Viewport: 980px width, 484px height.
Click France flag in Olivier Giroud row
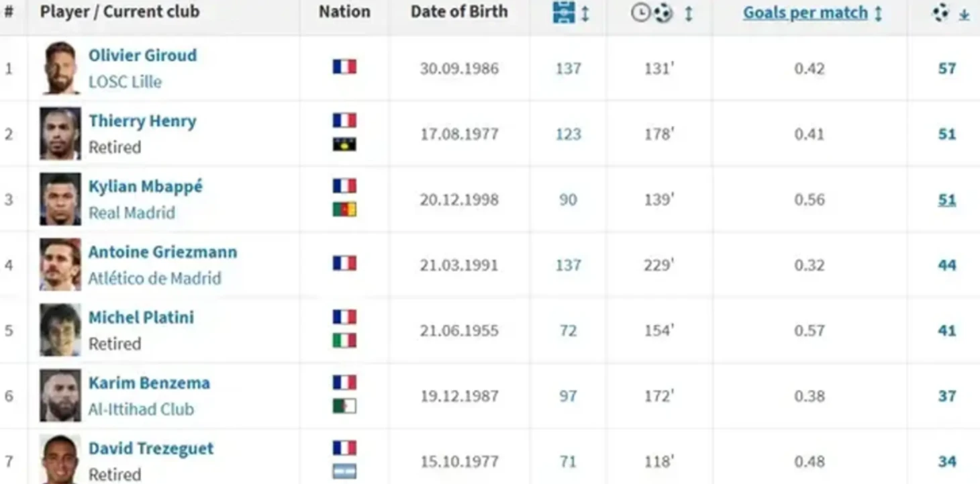tap(344, 66)
